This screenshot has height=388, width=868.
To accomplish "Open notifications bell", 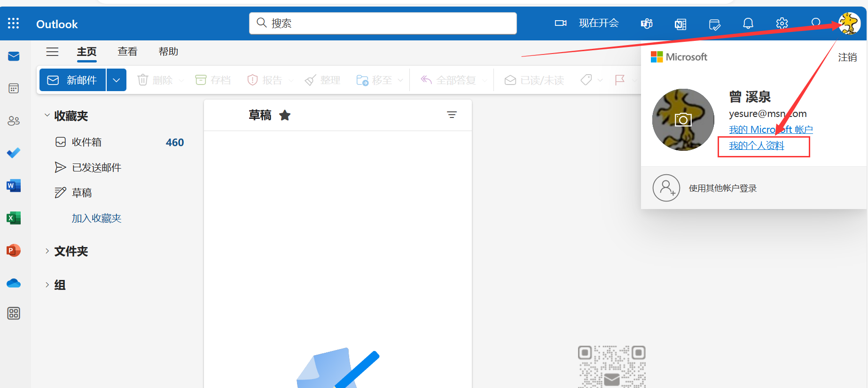I will 748,23.
